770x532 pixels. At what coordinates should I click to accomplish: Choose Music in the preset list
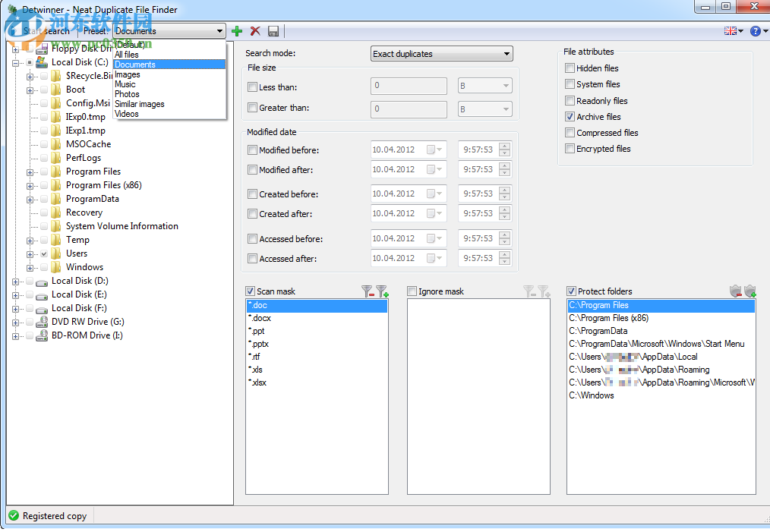click(125, 84)
